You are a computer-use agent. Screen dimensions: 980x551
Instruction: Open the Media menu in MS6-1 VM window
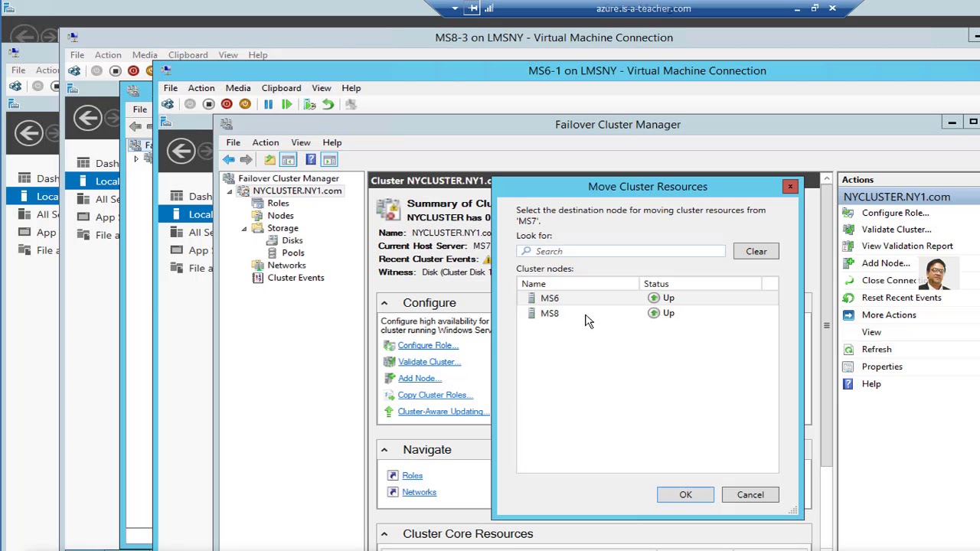pyautogui.click(x=237, y=88)
